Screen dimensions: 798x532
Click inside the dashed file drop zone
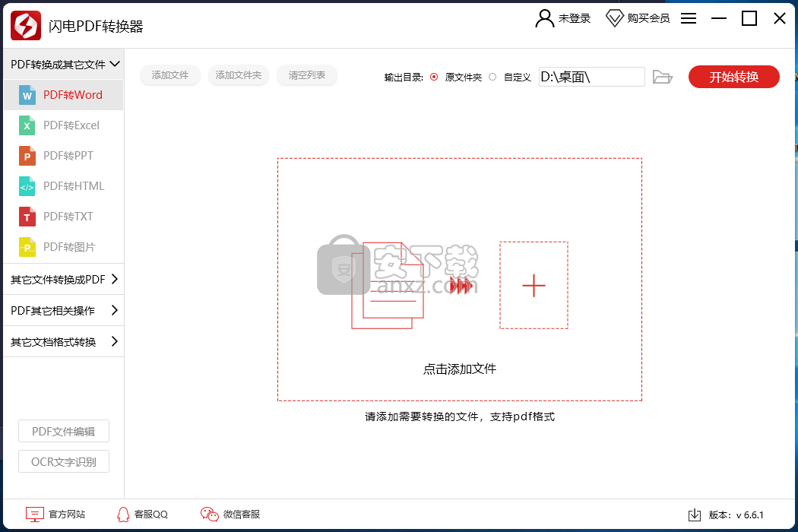pos(460,280)
